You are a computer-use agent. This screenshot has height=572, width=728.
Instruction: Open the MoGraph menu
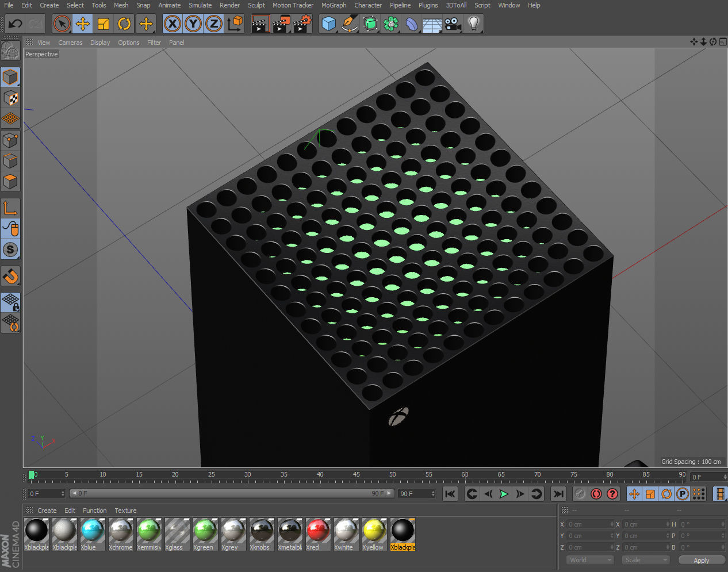coord(334,5)
